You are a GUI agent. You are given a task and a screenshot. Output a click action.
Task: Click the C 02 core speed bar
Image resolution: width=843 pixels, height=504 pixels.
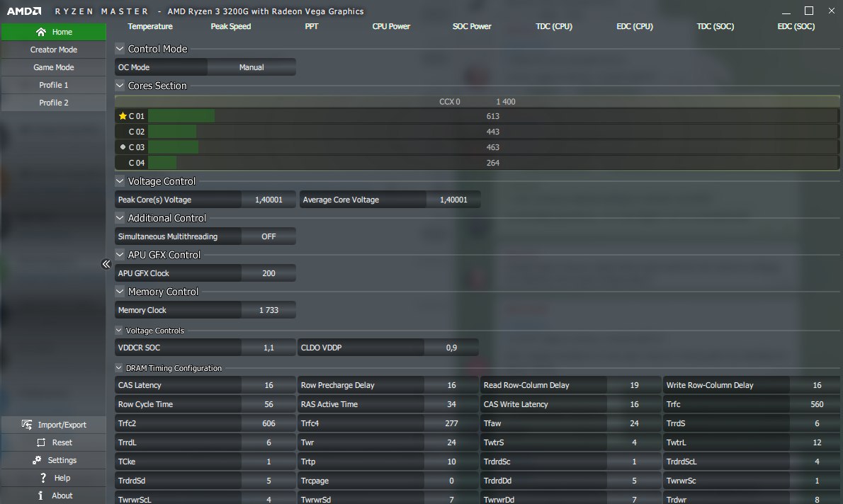pos(493,132)
